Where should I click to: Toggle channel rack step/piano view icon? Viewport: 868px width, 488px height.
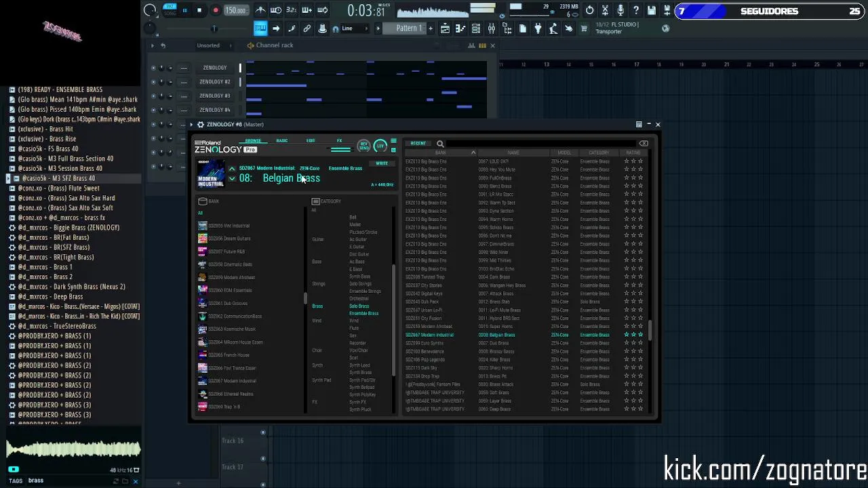(482, 45)
